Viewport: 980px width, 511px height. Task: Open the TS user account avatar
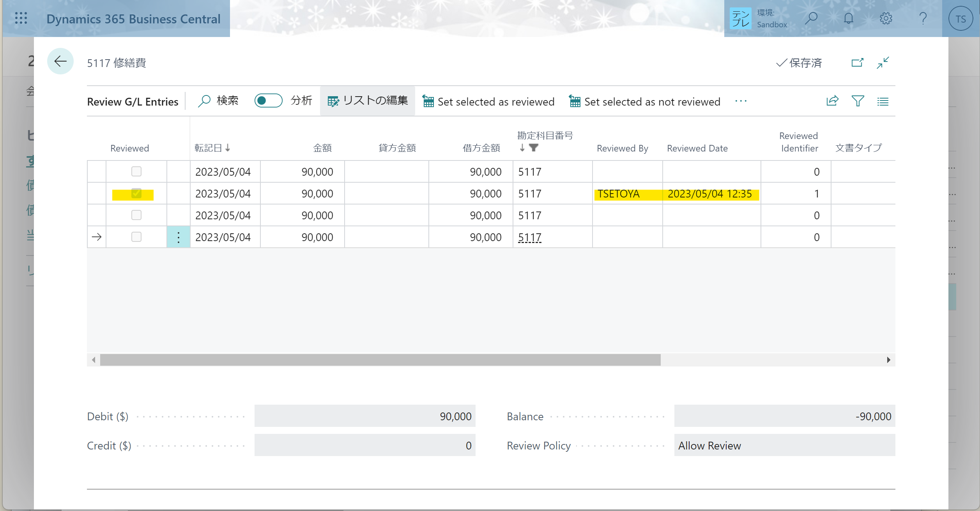tap(961, 18)
